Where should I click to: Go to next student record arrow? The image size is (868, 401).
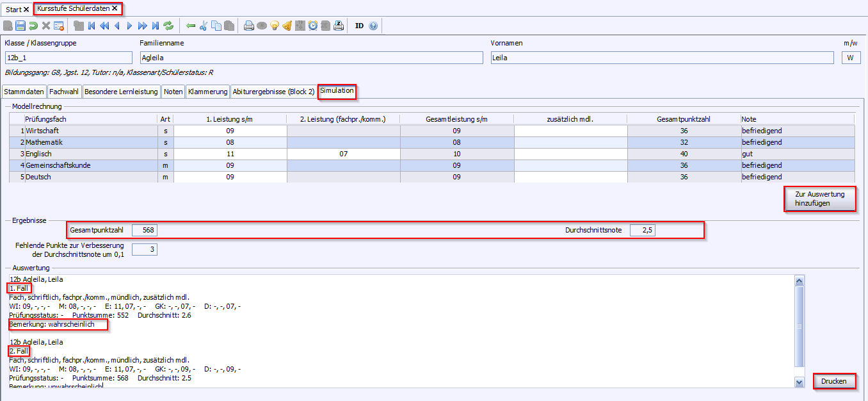[x=130, y=26]
